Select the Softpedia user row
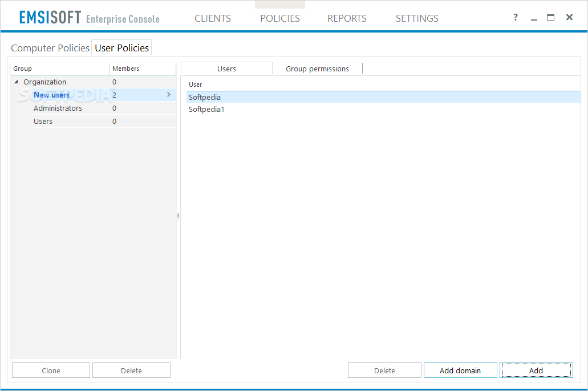588x391 pixels. click(x=383, y=97)
